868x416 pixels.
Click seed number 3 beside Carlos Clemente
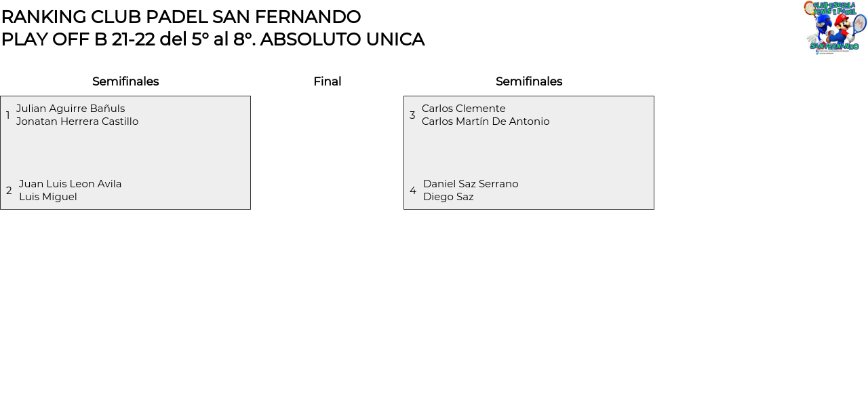tap(412, 115)
